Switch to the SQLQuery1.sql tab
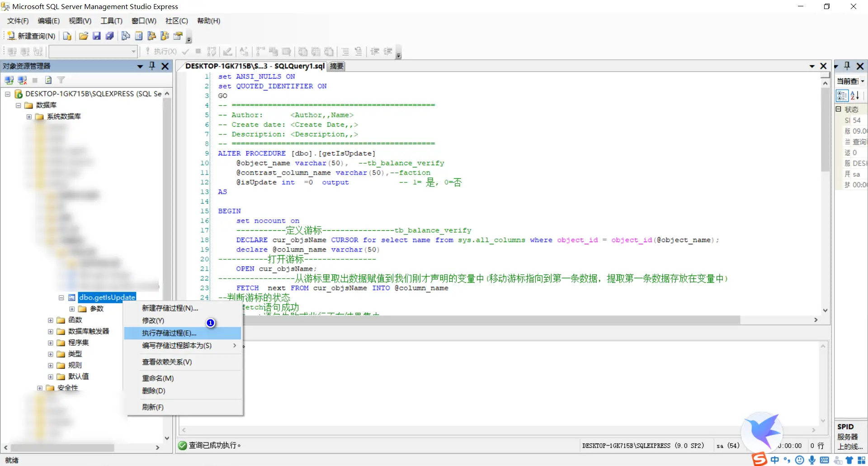Image resolution: width=868 pixels, height=466 pixels. coord(255,66)
